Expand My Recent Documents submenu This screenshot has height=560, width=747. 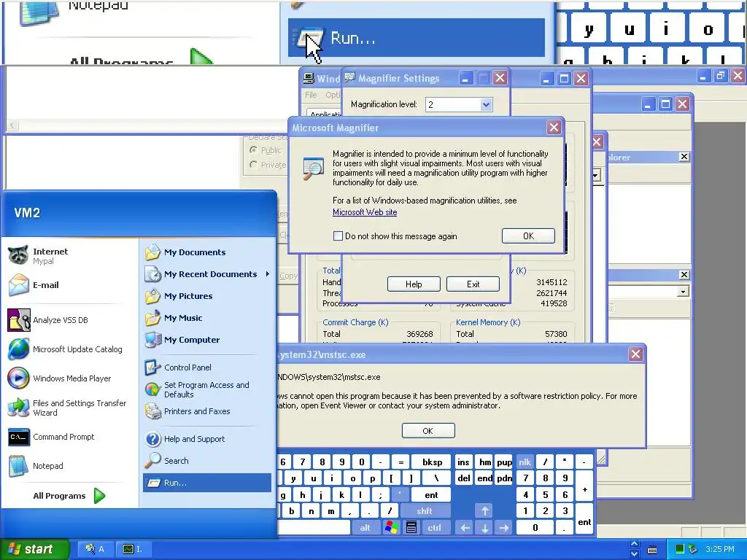[x=207, y=274]
